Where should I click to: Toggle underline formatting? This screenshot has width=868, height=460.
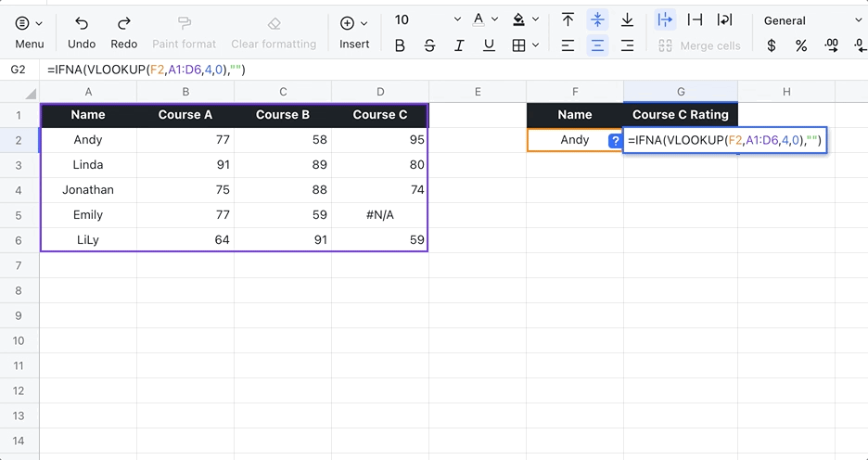click(x=489, y=45)
